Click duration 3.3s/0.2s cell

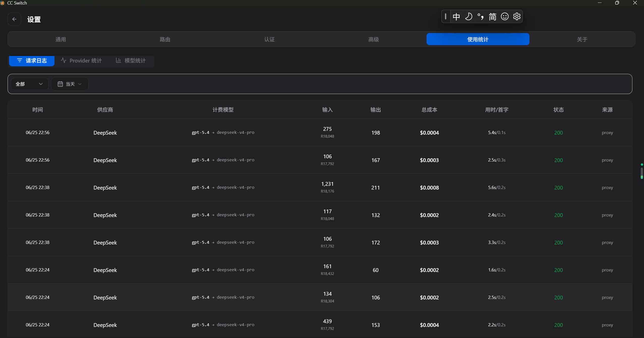pos(497,242)
